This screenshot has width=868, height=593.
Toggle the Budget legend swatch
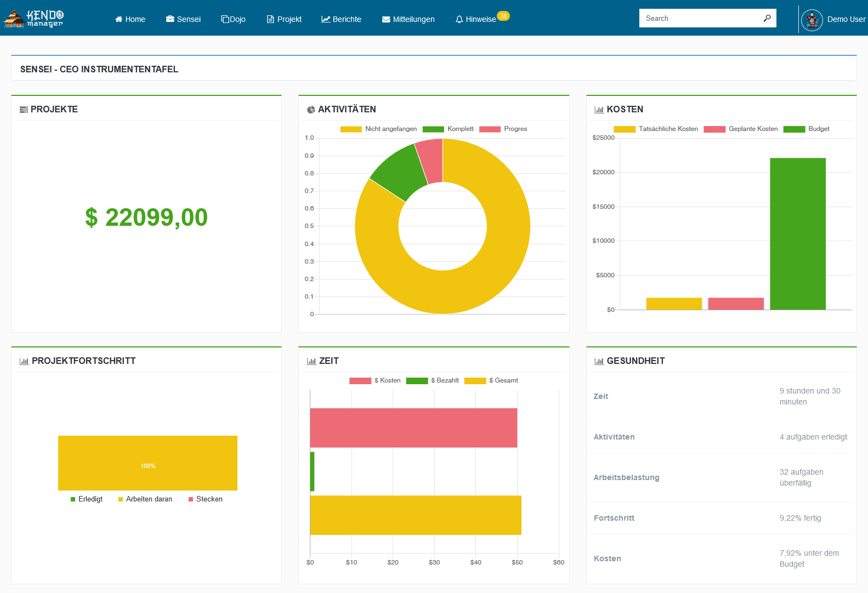(794, 129)
